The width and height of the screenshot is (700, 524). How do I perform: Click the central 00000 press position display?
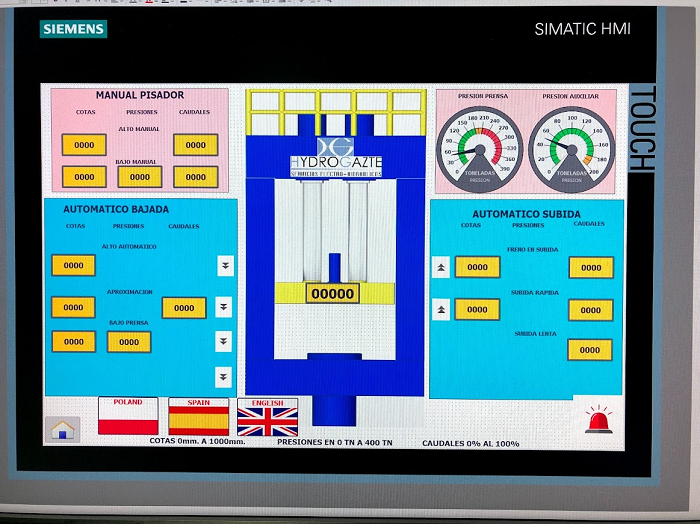point(334,293)
